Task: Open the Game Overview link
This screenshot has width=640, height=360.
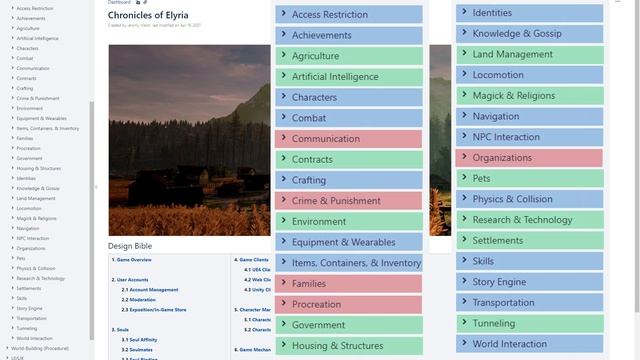Action: [134, 260]
